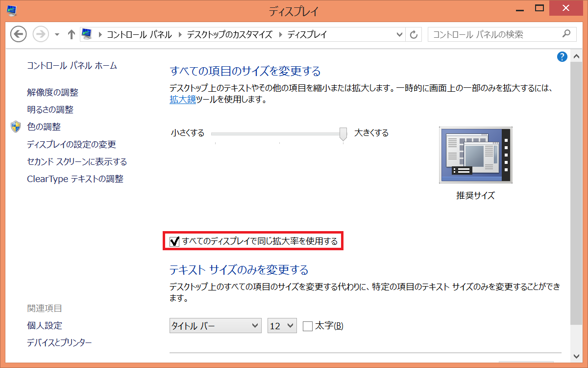Click the scrollbar up arrow
This screenshot has height=368, width=588.
pyautogui.click(x=576, y=56)
